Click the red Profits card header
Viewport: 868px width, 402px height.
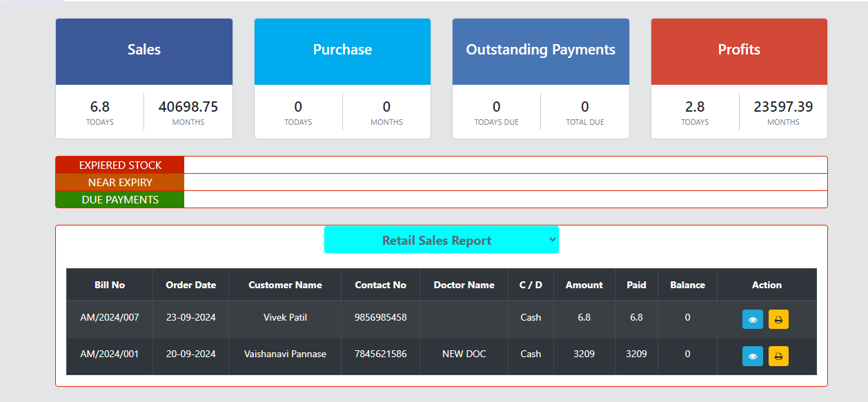[x=738, y=50]
